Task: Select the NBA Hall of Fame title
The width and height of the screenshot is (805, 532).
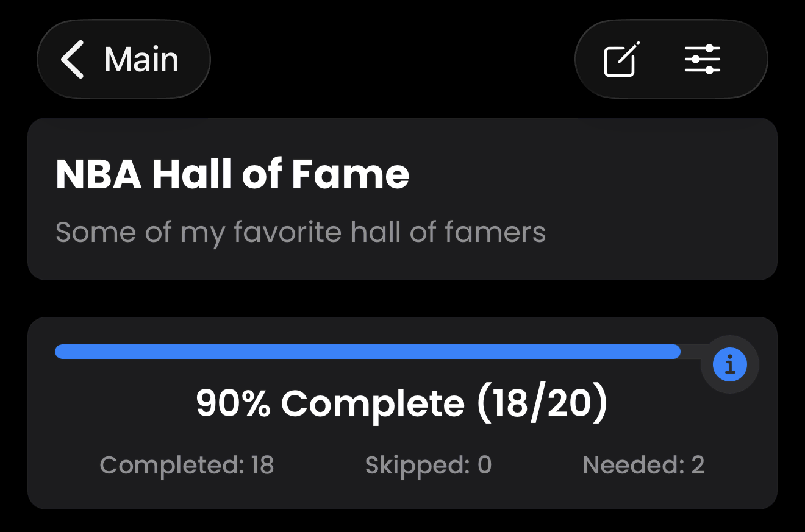Action: coord(232,174)
